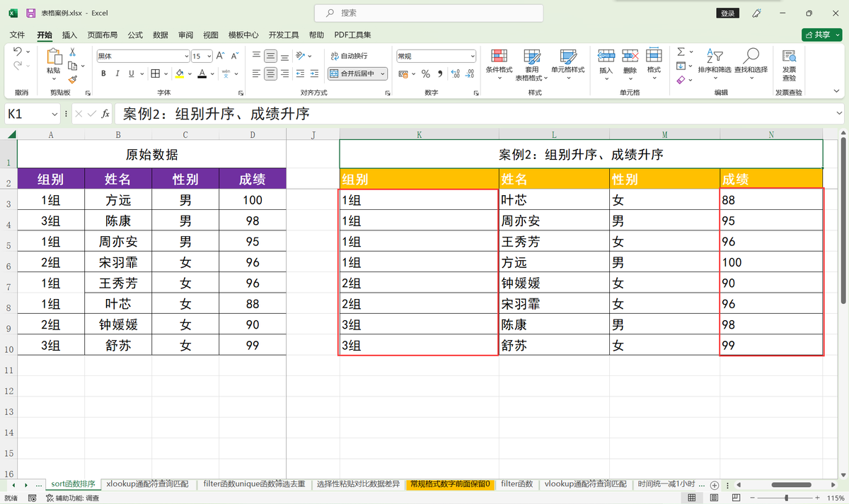Click the 登录 (Sign in) button
The height and width of the screenshot is (504, 849).
(x=727, y=13)
